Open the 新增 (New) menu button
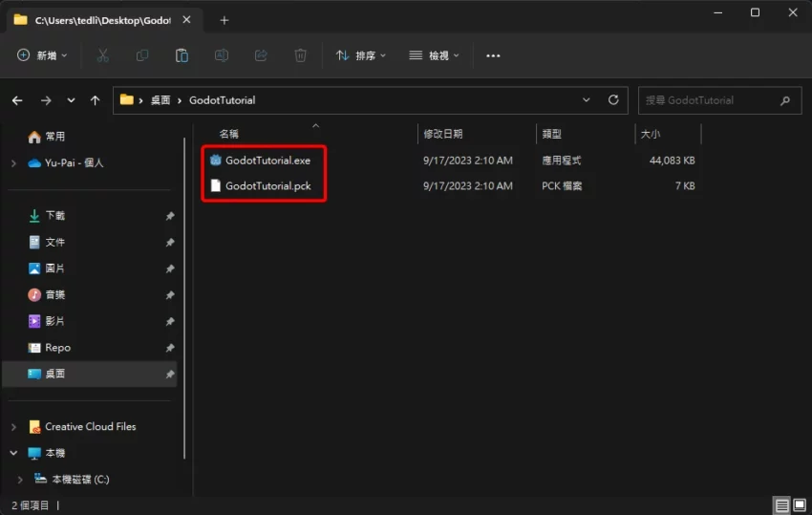Image resolution: width=812 pixels, height=515 pixels. [42, 55]
